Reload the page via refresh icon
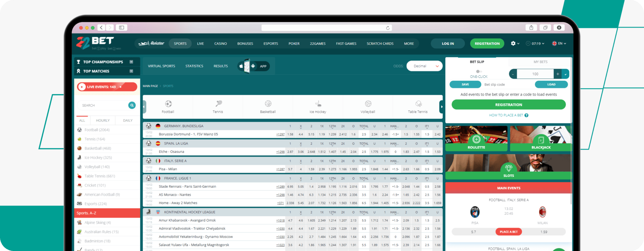This screenshot has width=644, height=251. 387,28
